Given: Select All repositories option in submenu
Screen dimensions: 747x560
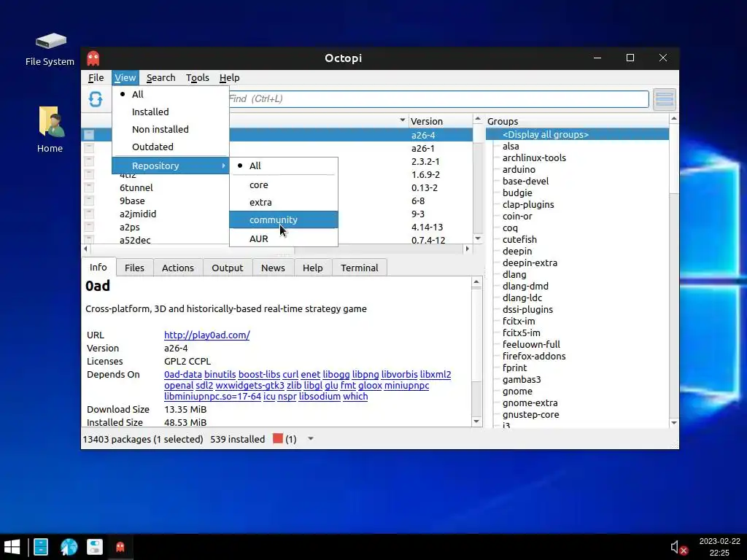Looking at the screenshot, I should click(x=284, y=166).
